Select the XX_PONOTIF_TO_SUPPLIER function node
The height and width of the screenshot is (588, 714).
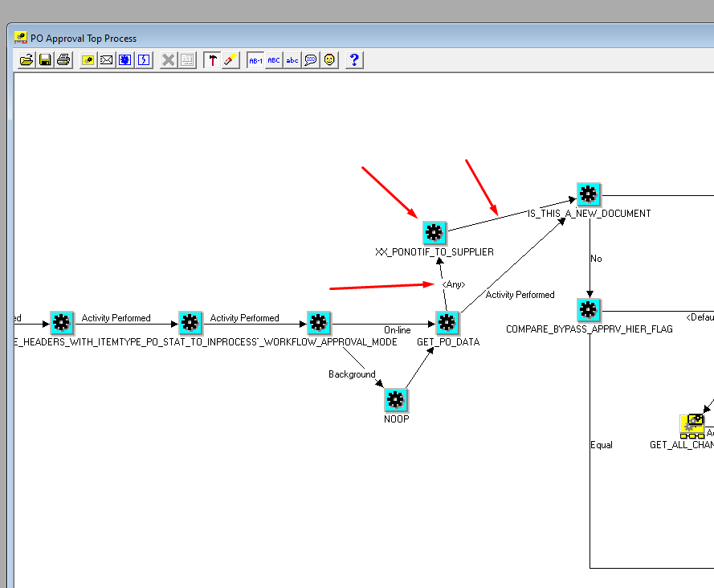coord(435,233)
